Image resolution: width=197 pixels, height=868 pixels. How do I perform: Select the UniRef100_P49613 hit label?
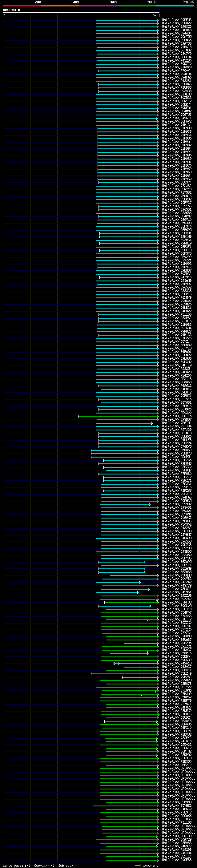(177, 664)
